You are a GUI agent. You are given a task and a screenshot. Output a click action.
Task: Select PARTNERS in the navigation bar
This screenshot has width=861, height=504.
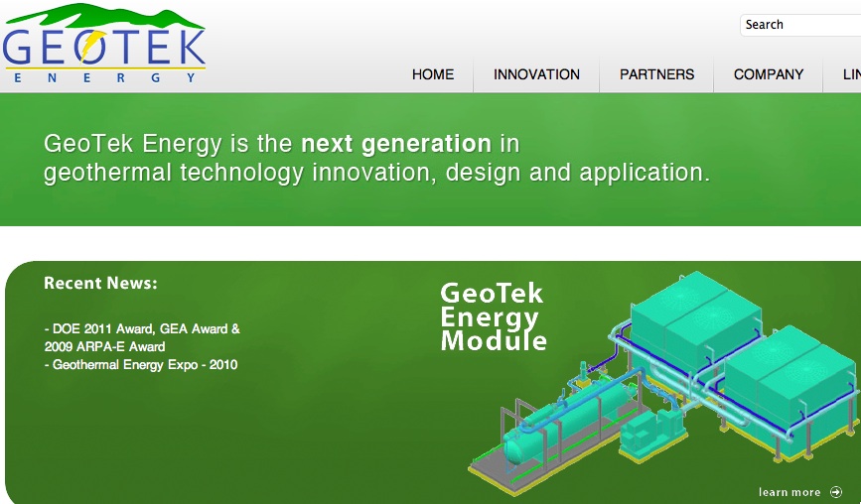(x=656, y=74)
